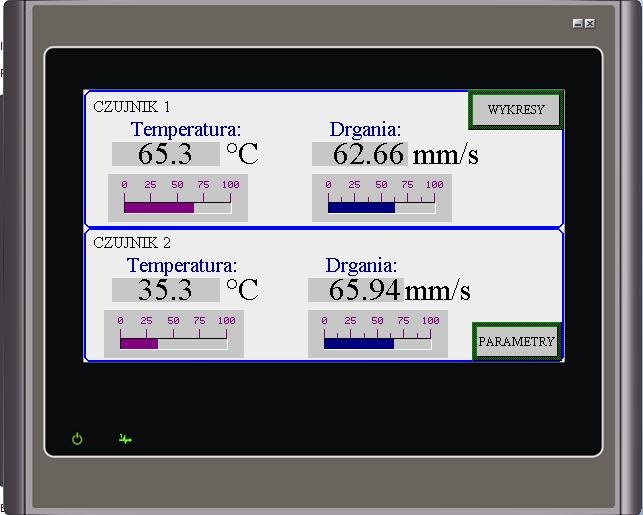Image resolution: width=643 pixels, height=515 pixels.
Task: Click Czujnik 1 purple temperature bar gauge
Action: coord(178,198)
